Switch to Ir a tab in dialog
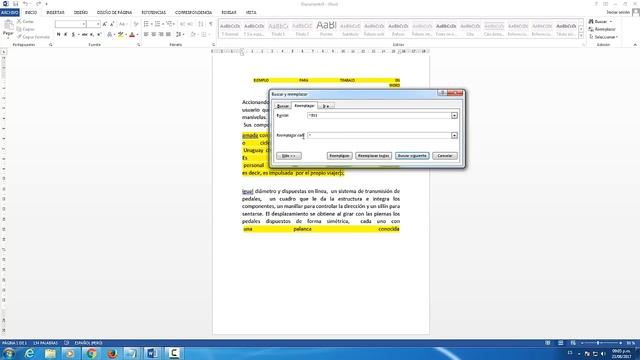This screenshot has height=360, width=640. pyautogui.click(x=326, y=106)
